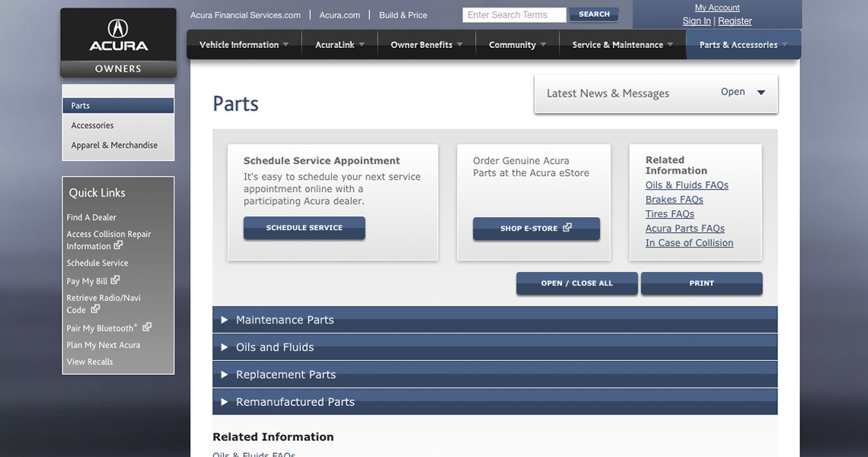Click into the Enter Search Terms field
868x457 pixels.
514,15
